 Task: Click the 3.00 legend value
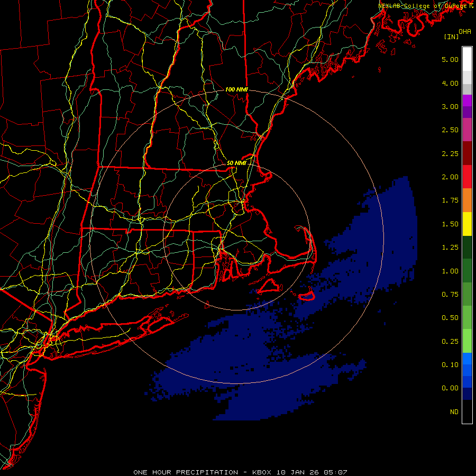(x=450, y=106)
